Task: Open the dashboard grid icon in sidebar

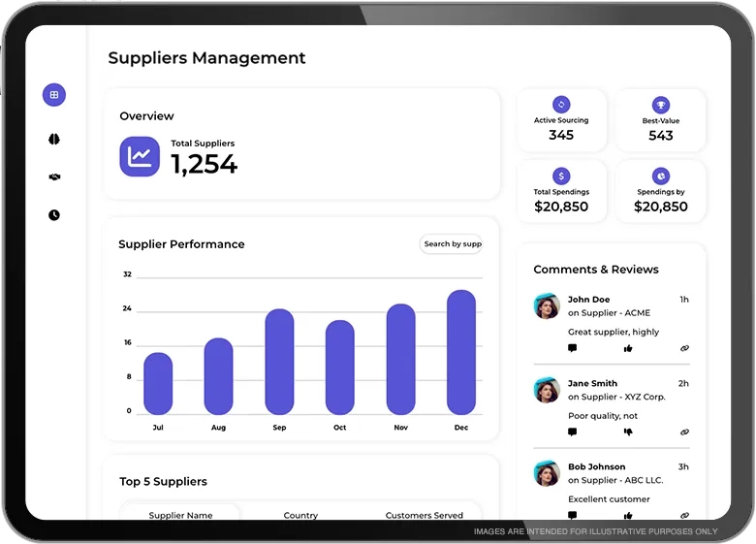Action: [54, 95]
